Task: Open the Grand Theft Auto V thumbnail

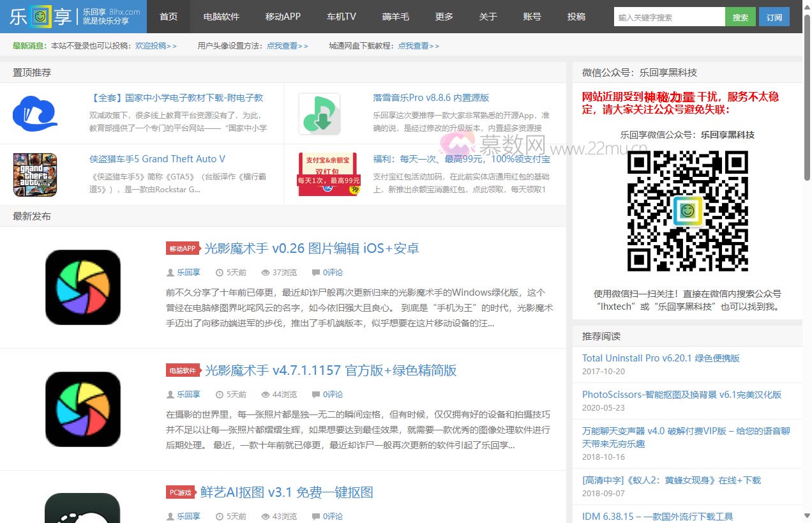Action: coord(35,174)
